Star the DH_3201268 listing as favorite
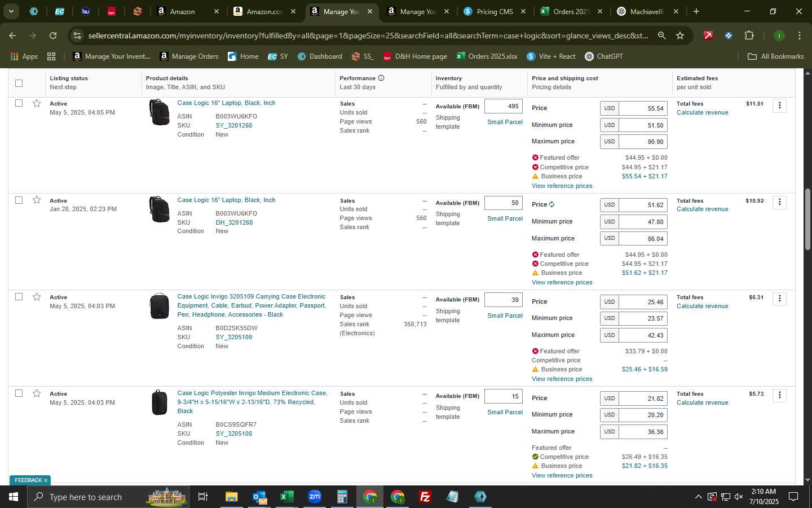The height and width of the screenshot is (508, 812). point(37,200)
